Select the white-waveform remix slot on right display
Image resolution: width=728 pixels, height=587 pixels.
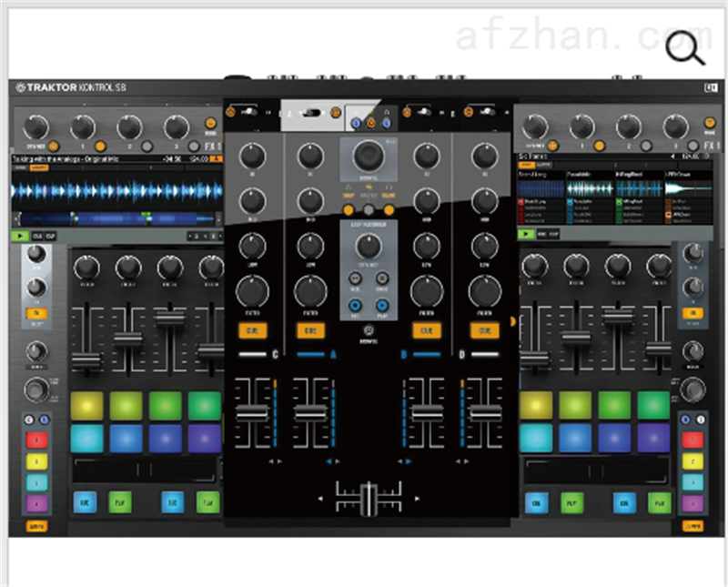click(688, 188)
